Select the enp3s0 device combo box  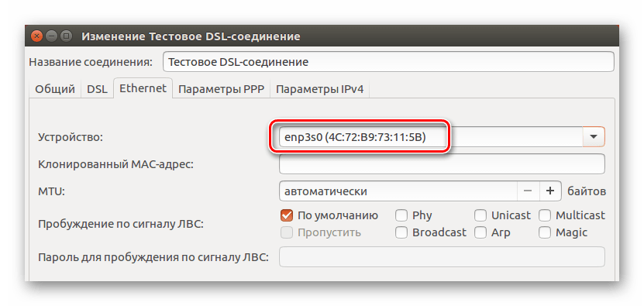tap(442, 137)
